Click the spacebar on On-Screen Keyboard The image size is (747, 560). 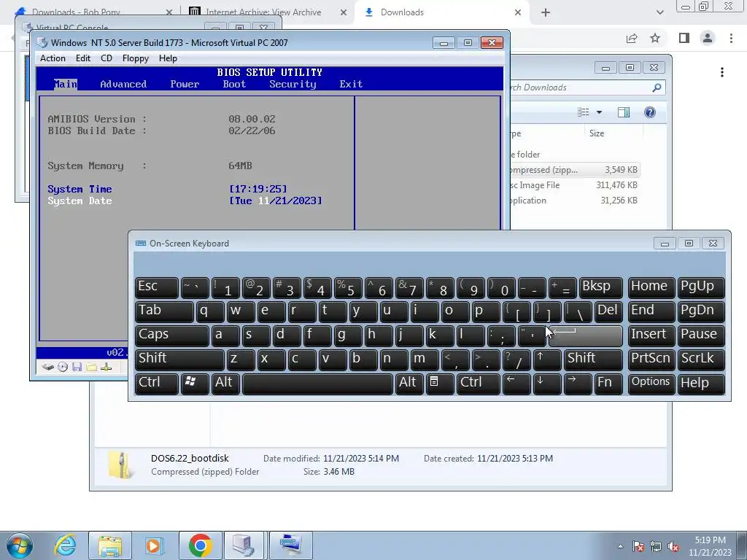[x=318, y=384]
